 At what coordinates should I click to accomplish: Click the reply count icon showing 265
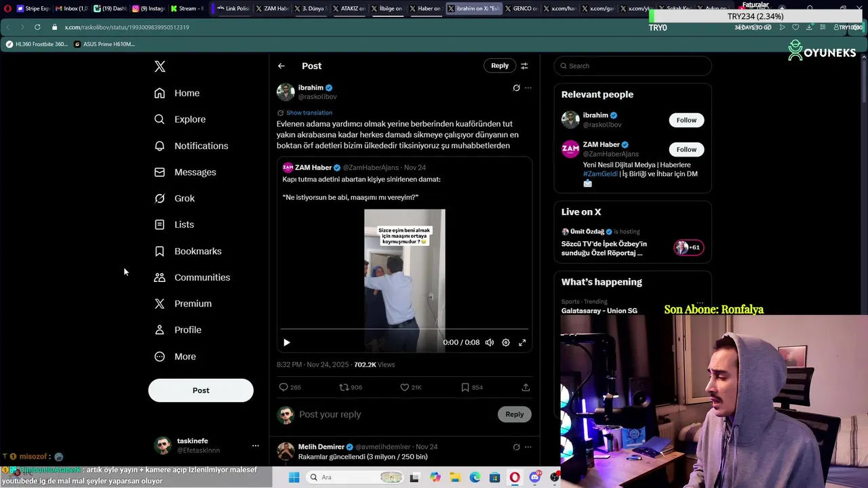pyautogui.click(x=283, y=387)
